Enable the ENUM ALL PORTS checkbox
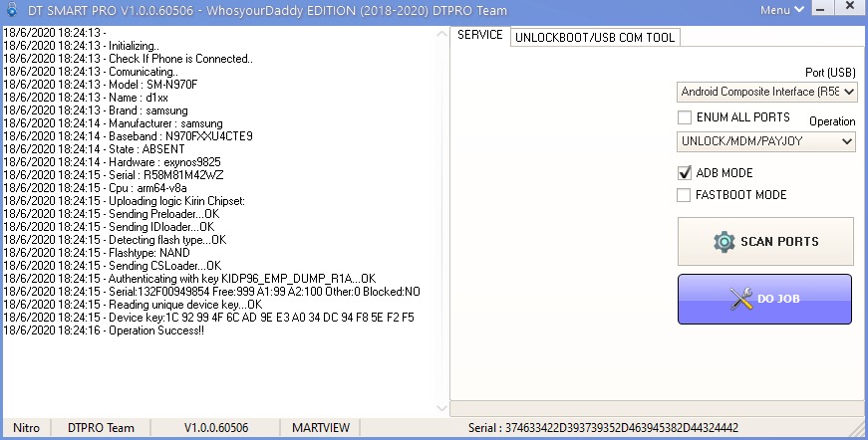Screen dimensions: 868x440 pos(685,117)
